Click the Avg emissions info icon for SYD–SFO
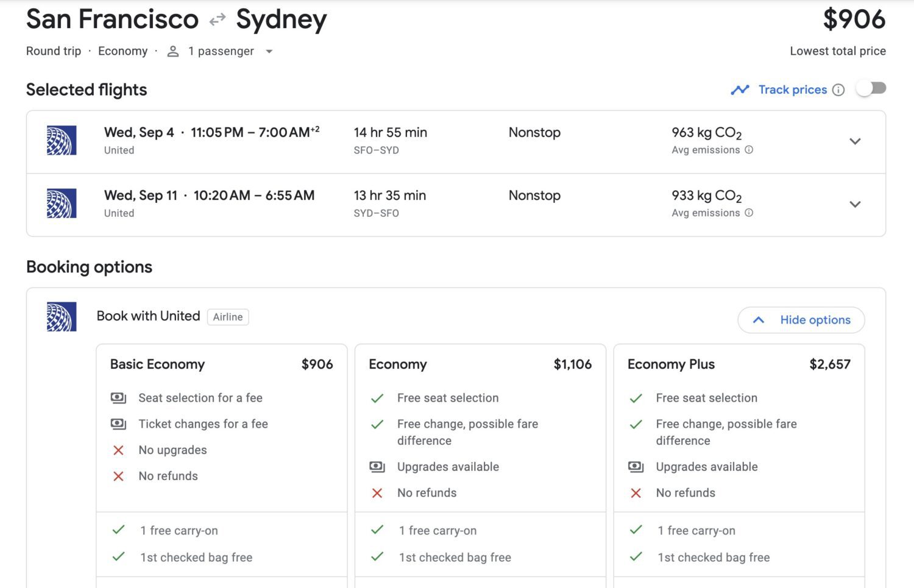 [749, 213]
